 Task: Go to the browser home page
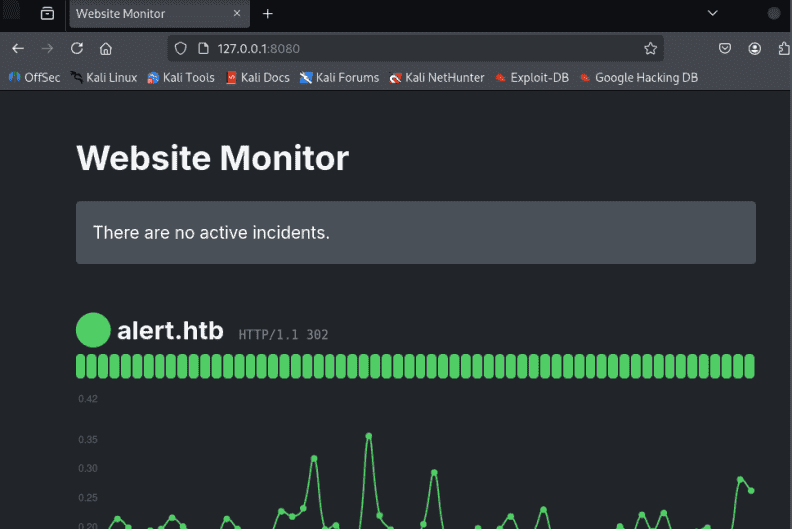pos(106,49)
